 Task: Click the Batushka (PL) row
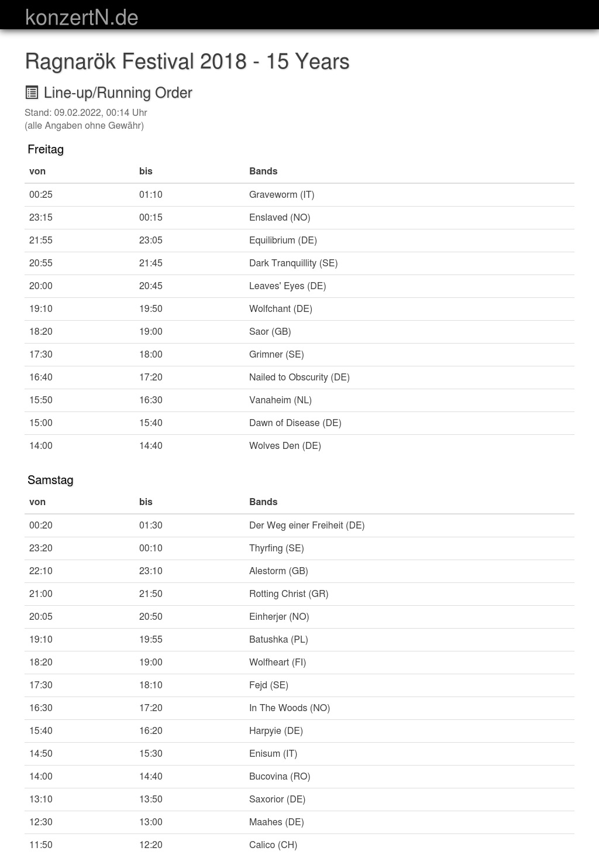coord(278,639)
